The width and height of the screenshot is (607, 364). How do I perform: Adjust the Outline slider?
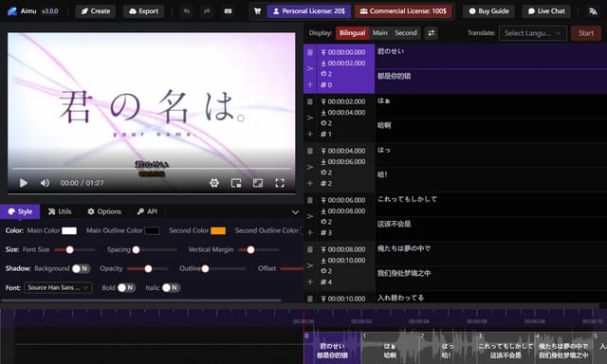point(224,268)
